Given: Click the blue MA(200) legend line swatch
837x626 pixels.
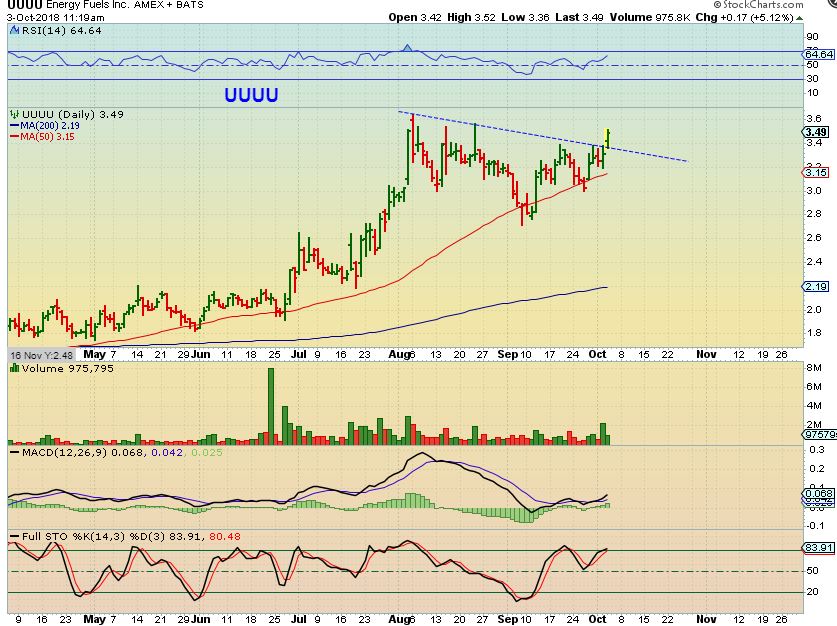Looking at the screenshot, I should click(15, 126).
